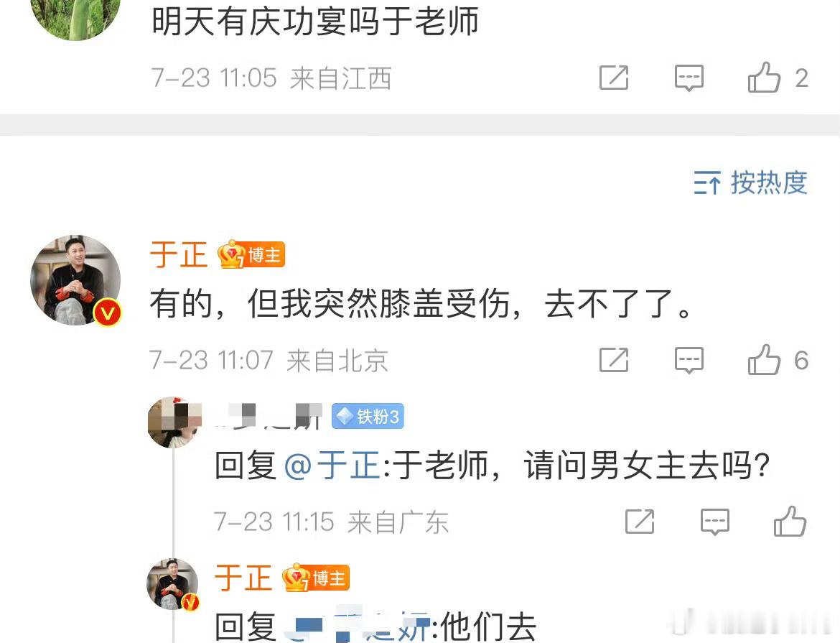The height and width of the screenshot is (643, 840).
Task: Share the 江西 comment via forward icon
Action: coord(614,78)
